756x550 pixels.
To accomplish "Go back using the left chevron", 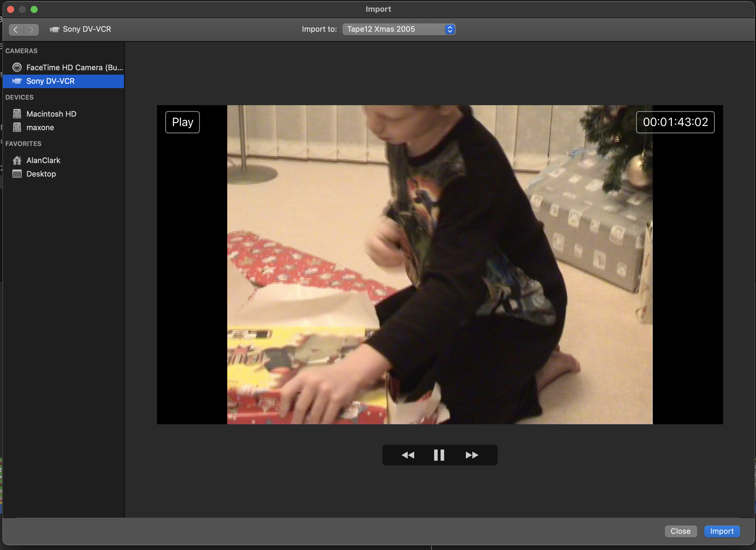I will pyautogui.click(x=16, y=30).
